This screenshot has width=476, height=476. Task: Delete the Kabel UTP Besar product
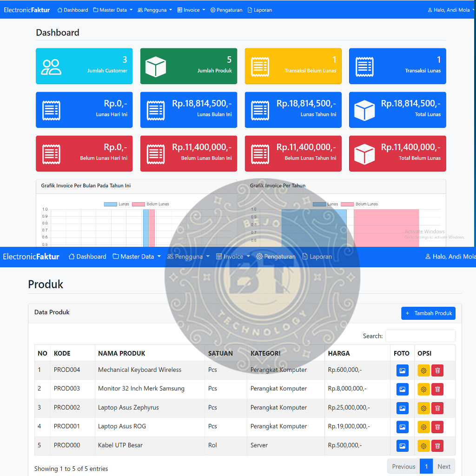(437, 446)
